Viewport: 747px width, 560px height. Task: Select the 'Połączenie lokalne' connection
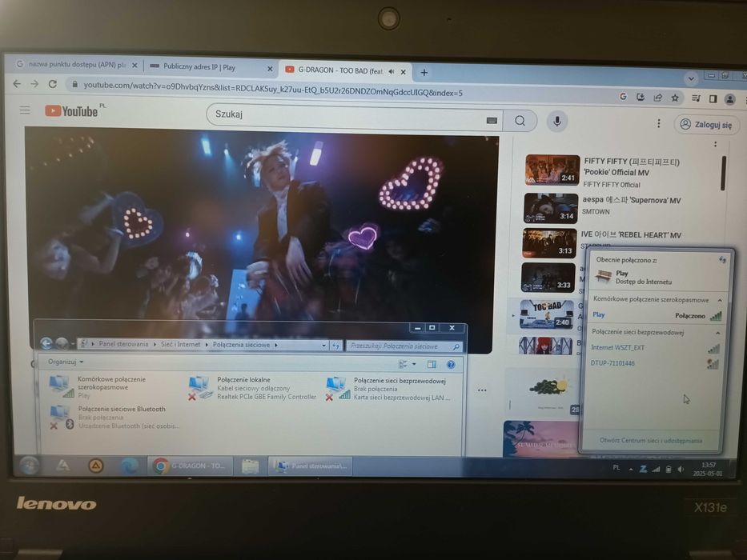point(252,388)
